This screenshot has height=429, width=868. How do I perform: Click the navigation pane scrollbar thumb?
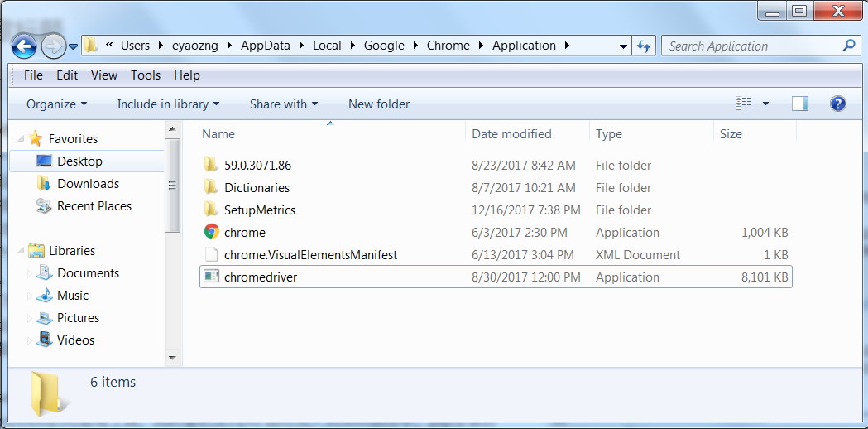click(x=172, y=186)
